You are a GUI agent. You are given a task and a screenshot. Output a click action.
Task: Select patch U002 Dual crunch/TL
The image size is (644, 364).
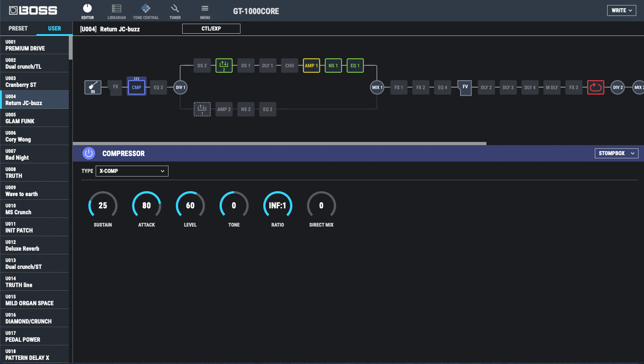pyautogui.click(x=34, y=63)
